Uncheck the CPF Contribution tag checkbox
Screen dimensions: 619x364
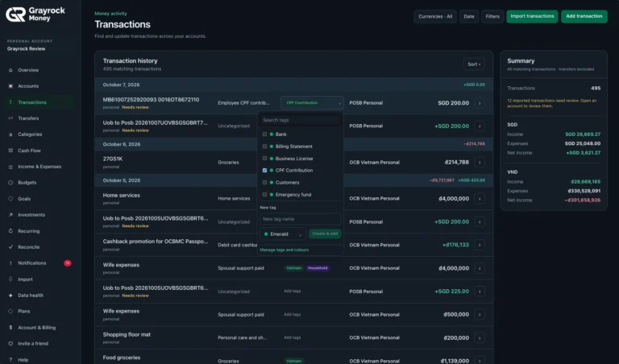coord(264,171)
